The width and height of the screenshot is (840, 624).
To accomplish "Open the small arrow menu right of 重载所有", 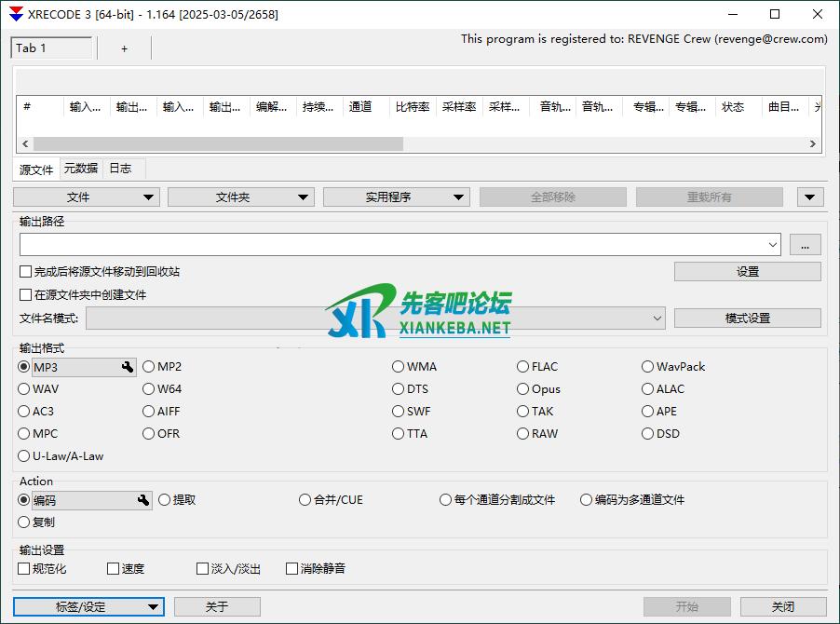I will pos(810,197).
